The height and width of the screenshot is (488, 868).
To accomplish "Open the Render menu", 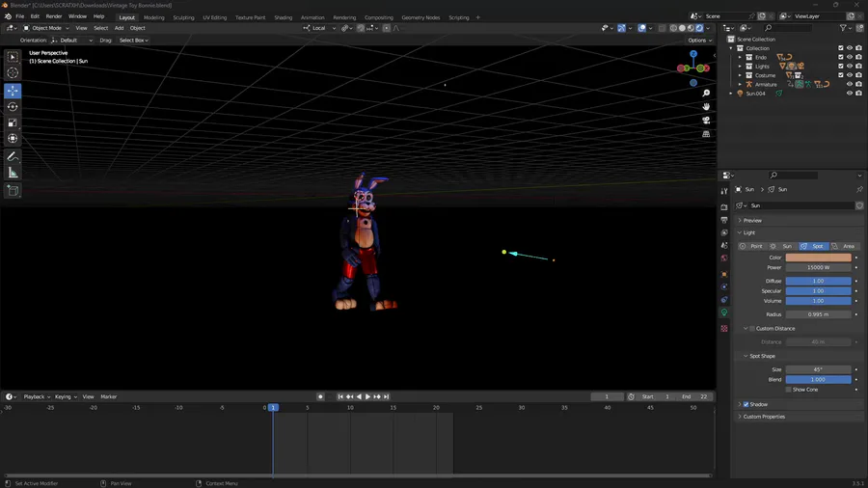I will [54, 16].
